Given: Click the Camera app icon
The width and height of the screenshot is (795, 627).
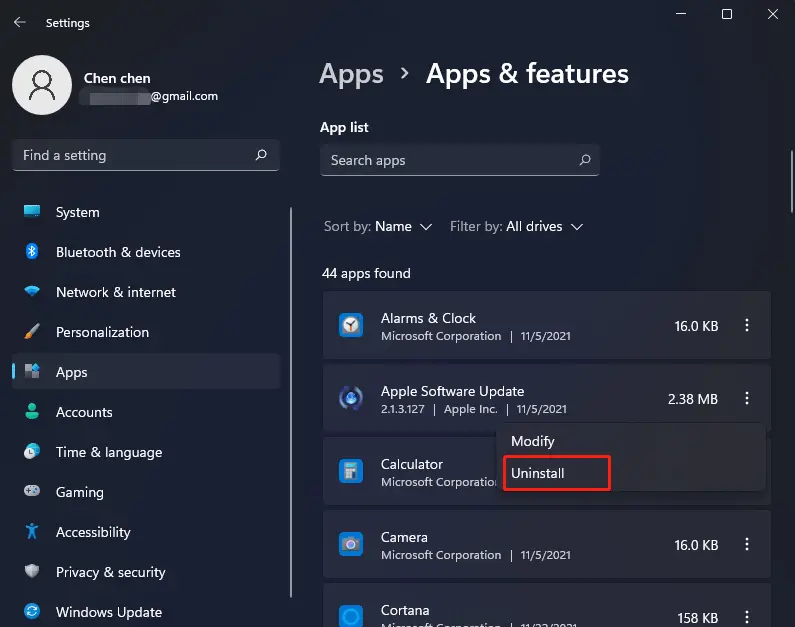Looking at the screenshot, I should click(351, 544).
